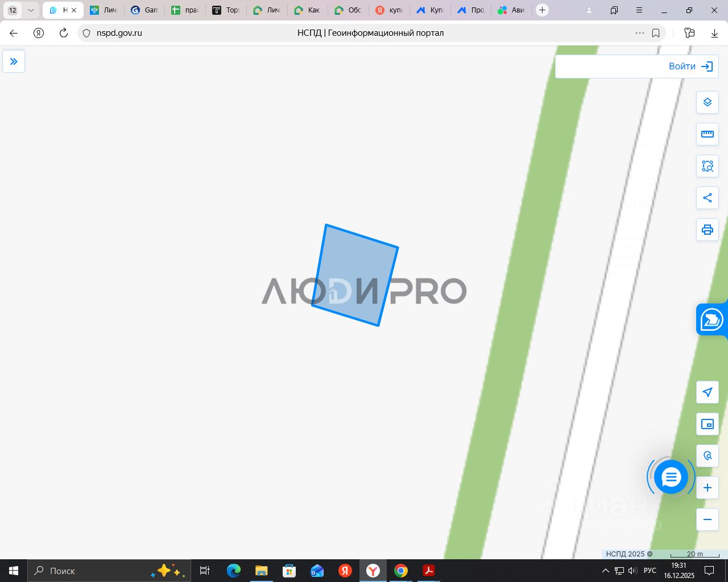Viewport: 728px width, 582px height.
Task: Expand the tab list dropdown arrow
Action: [31, 10]
